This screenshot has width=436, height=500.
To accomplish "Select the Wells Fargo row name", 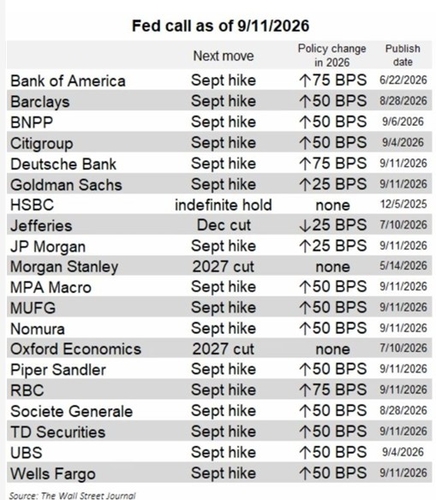I will point(53,474).
